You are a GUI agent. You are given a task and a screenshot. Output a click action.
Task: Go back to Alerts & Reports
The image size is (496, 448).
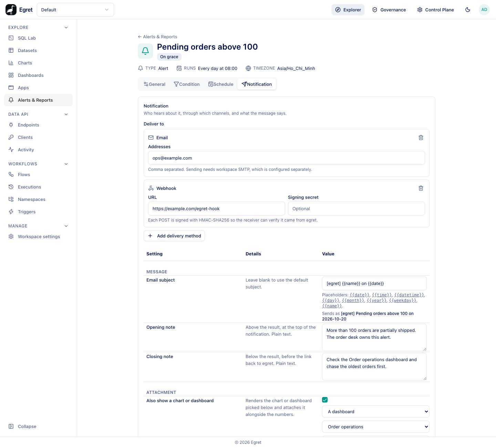pos(157,37)
